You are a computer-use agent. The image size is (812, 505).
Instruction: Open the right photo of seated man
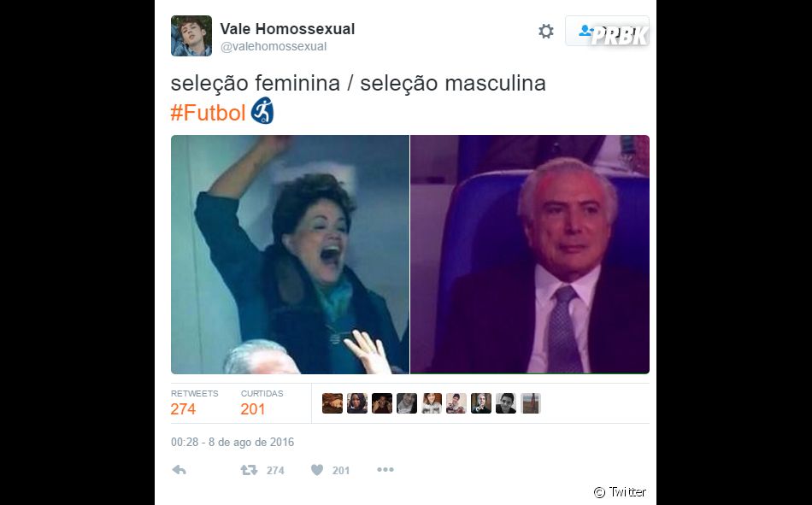pos(530,255)
